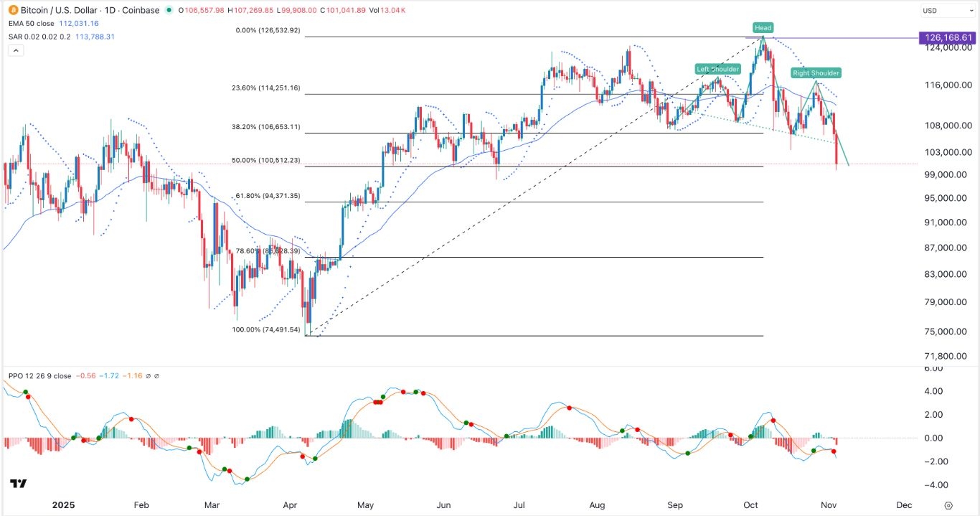Click the 2025 label on the time axis
980x516 pixels.
point(64,505)
